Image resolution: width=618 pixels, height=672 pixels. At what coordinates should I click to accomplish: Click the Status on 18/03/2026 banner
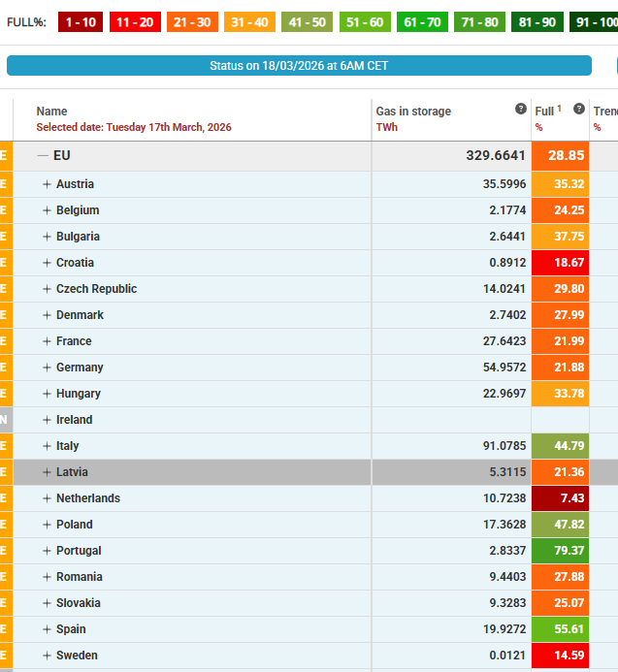[299, 66]
